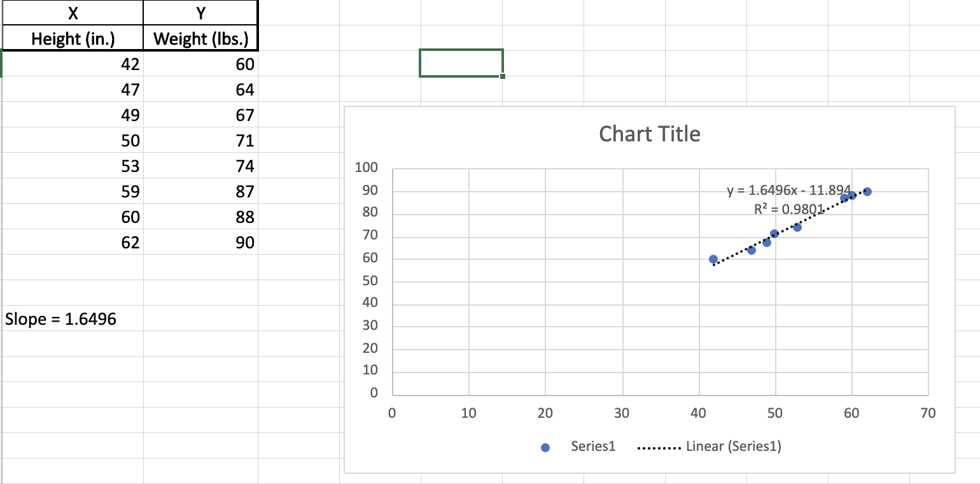Viewport: 980px width, 484px height.
Task: Click the horizontal axis label 30
Action: coord(622,413)
